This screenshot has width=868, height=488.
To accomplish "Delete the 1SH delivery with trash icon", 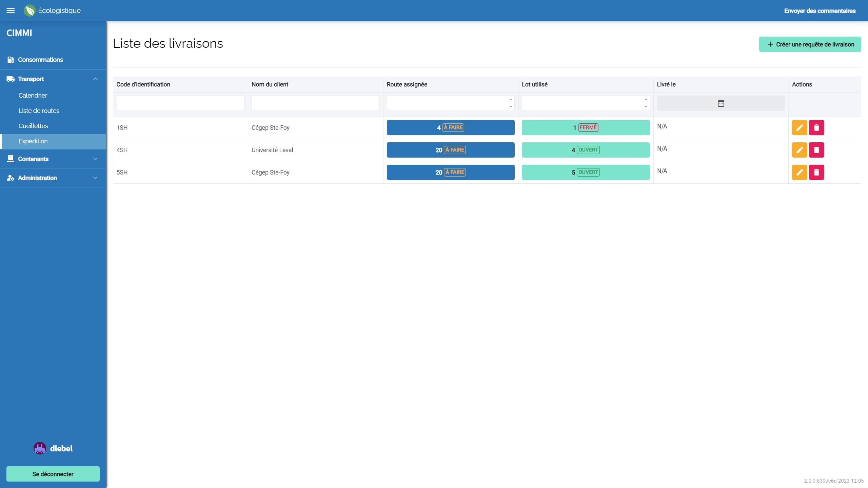I will [816, 128].
